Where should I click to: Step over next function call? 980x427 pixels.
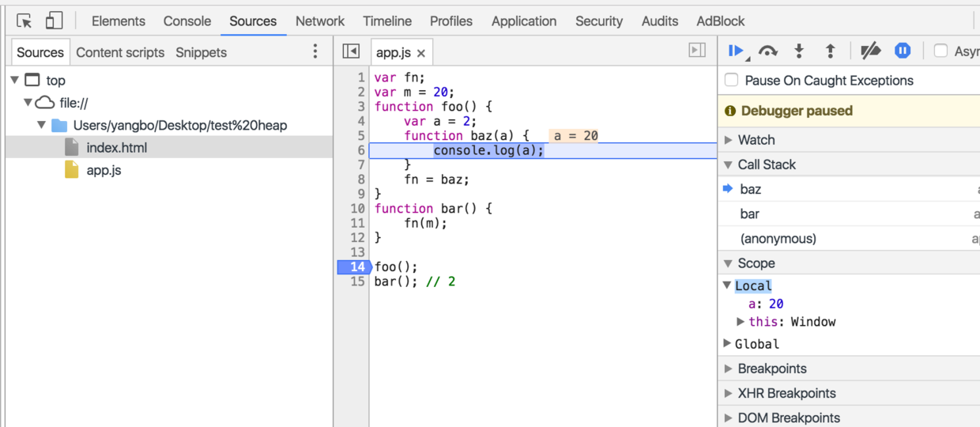pos(767,51)
